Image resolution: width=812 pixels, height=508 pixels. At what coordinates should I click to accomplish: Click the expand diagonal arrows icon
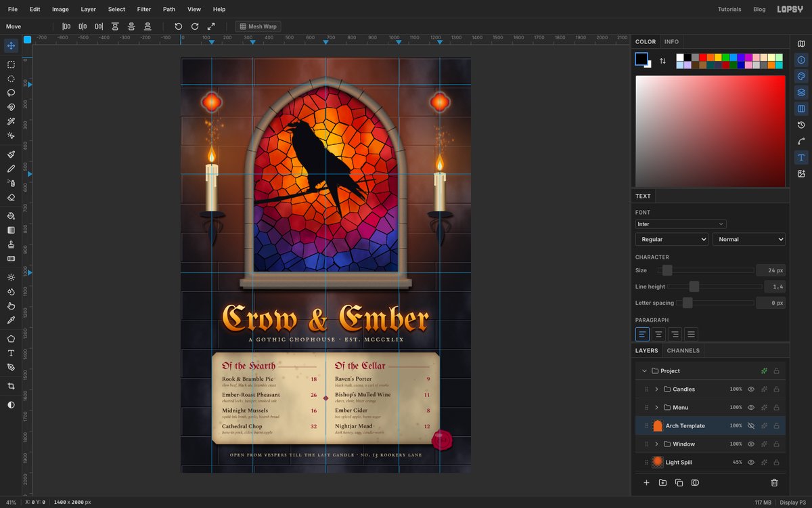coord(211,26)
